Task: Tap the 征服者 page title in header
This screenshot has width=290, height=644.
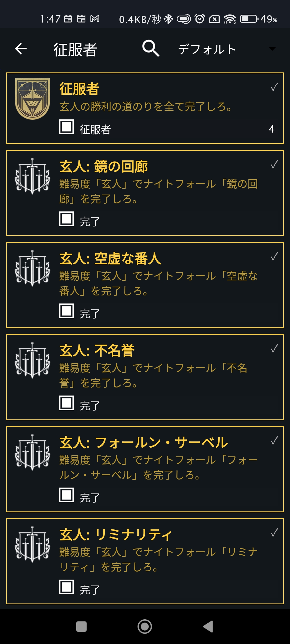Action: pyautogui.click(x=75, y=50)
